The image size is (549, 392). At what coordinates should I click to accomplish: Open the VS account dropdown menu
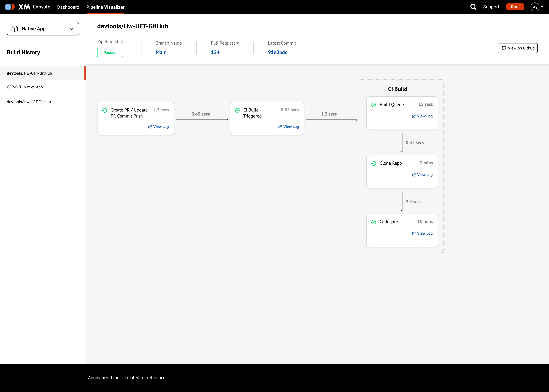[x=535, y=7]
